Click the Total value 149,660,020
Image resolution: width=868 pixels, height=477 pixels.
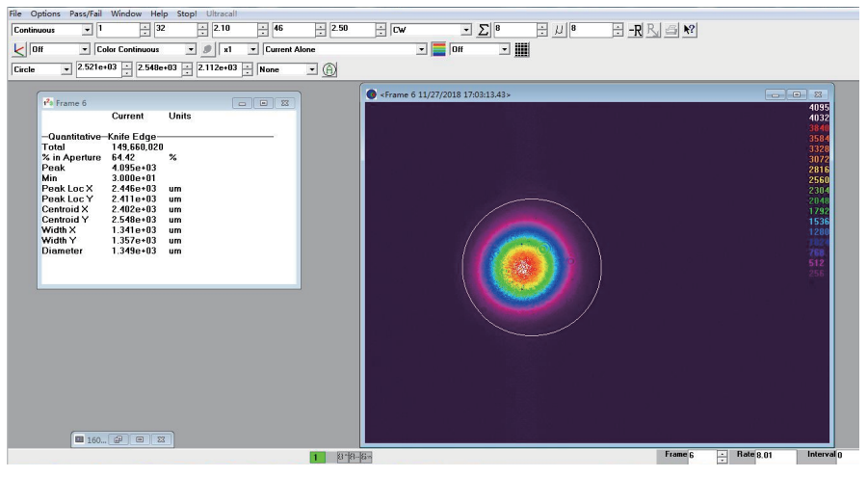(138, 146)
